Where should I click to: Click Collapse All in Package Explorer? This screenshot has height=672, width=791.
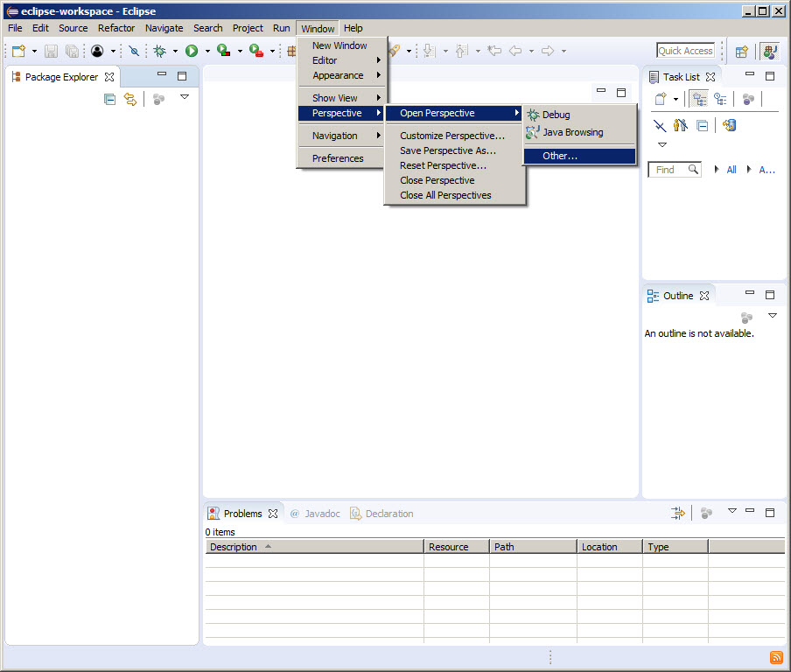[109, 100]
